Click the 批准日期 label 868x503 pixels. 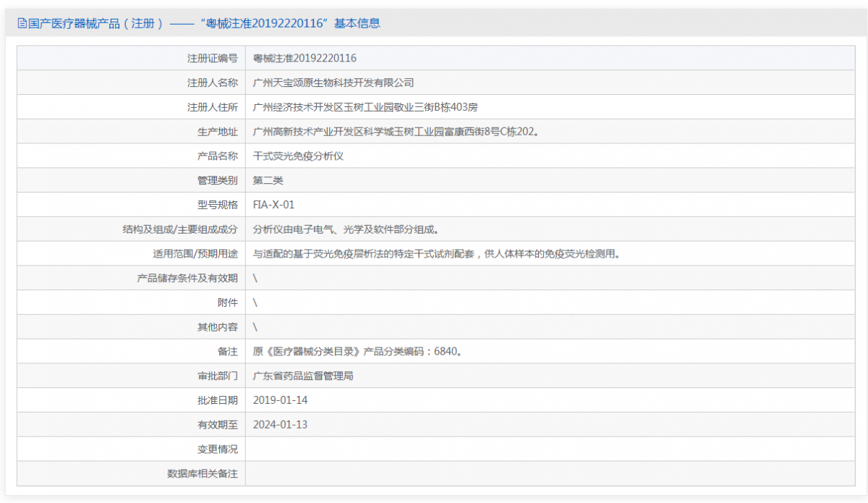pos(218,400)
